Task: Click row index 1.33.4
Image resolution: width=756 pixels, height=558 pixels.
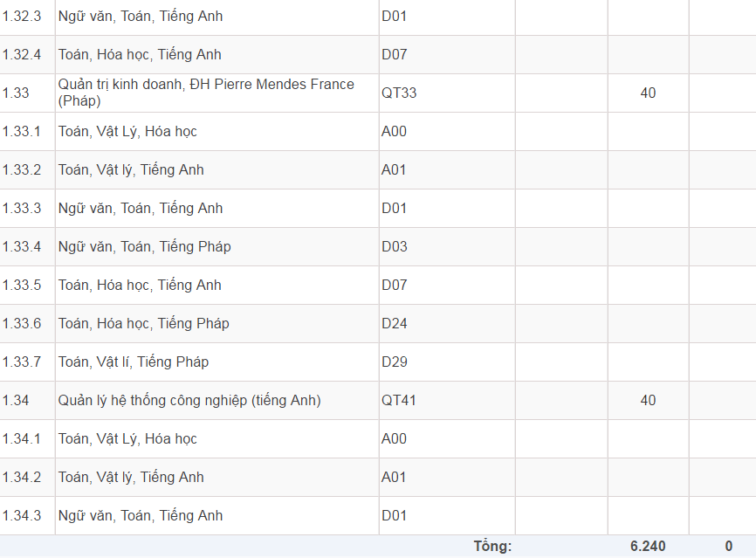Action: pos(22,247)
